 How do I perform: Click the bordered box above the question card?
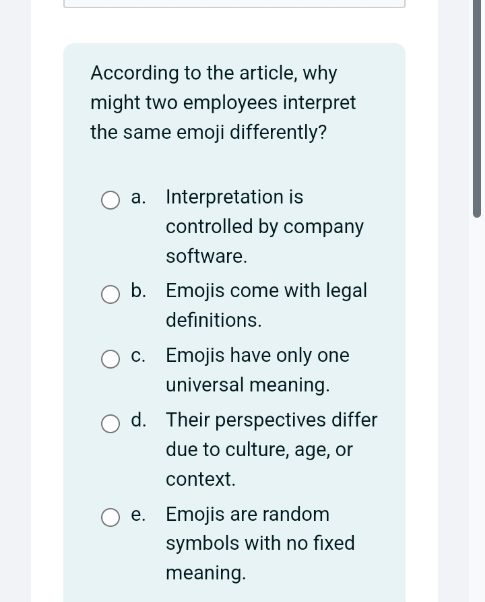coord(234,4)
